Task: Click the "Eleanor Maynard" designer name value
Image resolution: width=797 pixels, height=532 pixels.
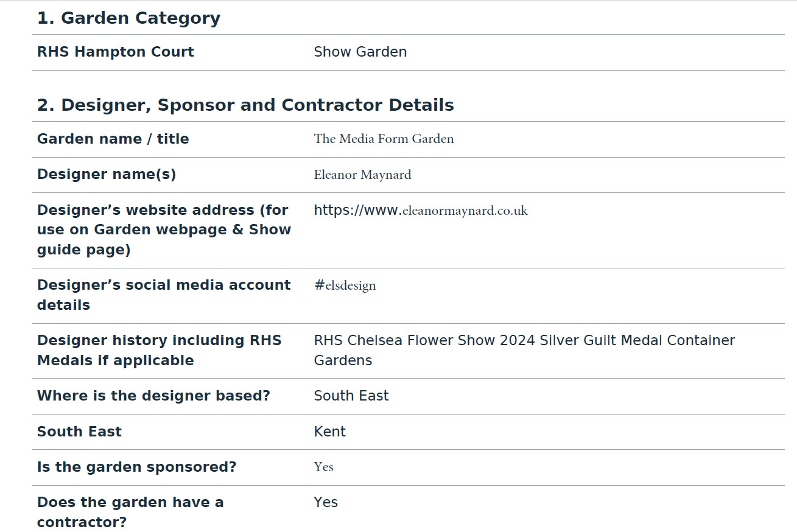Action: coord(362,175)
